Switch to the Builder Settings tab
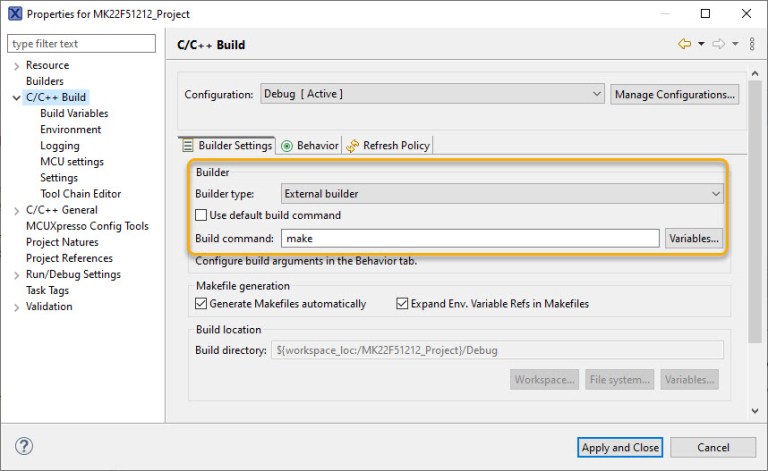This screenshot has height=471, width=768. coord(227,145)
